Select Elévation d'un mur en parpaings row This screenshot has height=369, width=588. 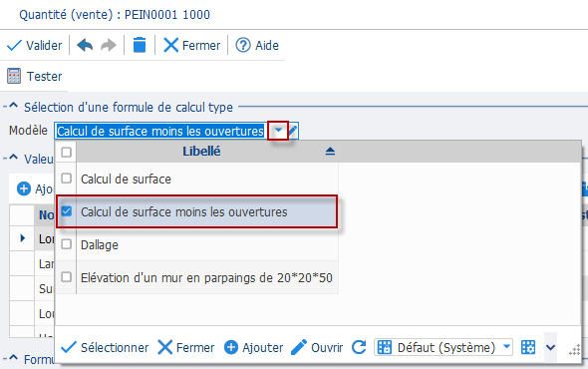[206, 278]
